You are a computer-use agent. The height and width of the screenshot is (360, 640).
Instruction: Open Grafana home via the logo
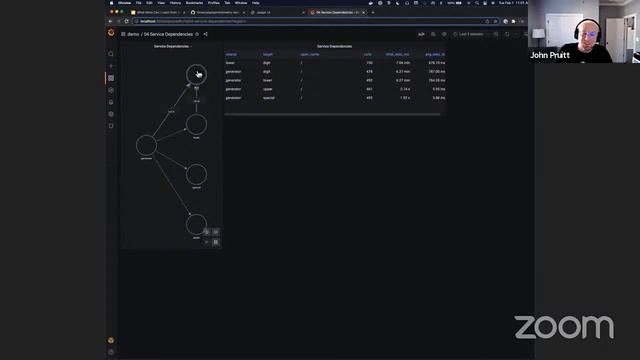coord(111,33)
